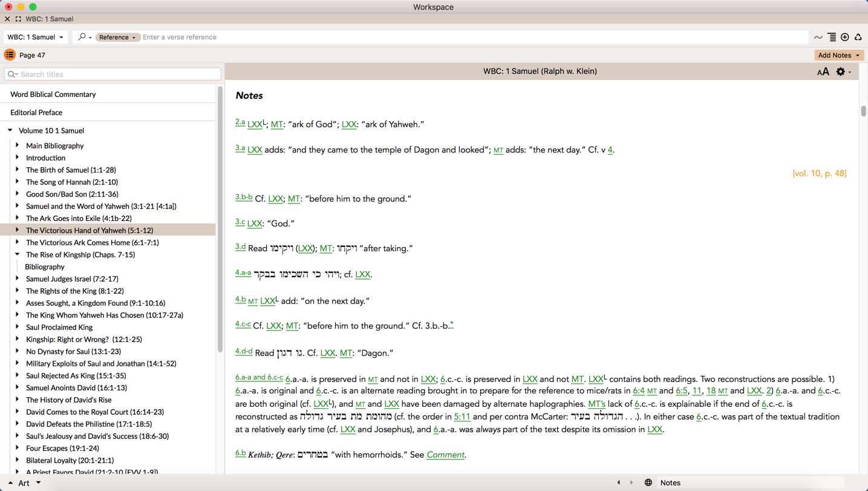The width and height of the screenshot is (868, 491).
Task: Open the Add Notes dropdown
Action: tap(838, 55)
